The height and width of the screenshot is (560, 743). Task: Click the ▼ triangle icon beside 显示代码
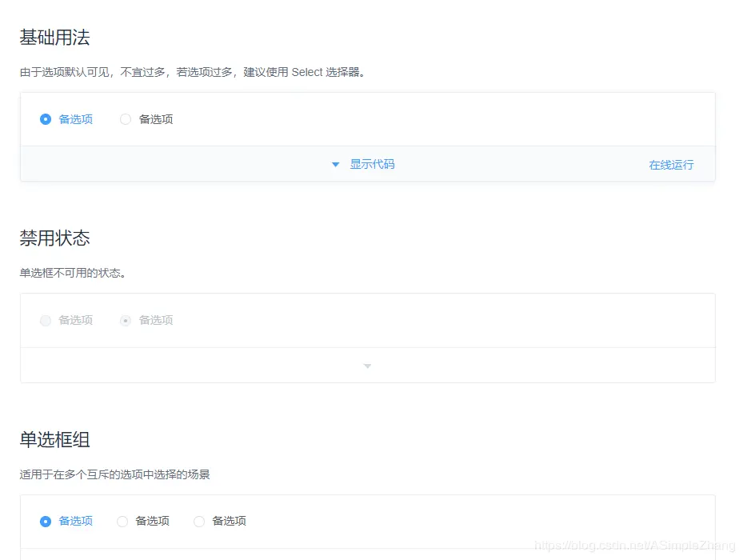pyautogui.click(x=335, y=164)
